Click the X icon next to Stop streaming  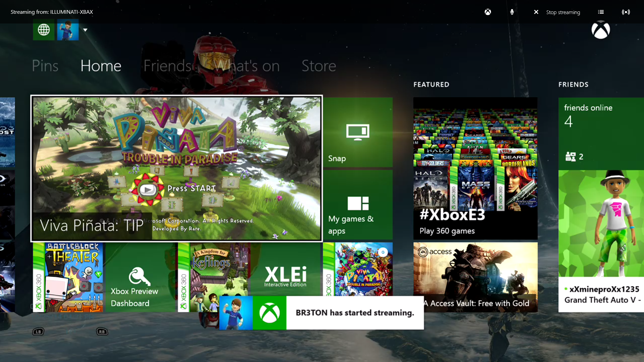[536, 12]
